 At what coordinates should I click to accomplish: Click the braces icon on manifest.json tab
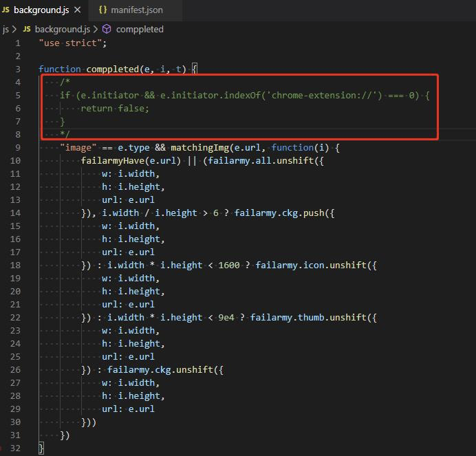(103, 10)
